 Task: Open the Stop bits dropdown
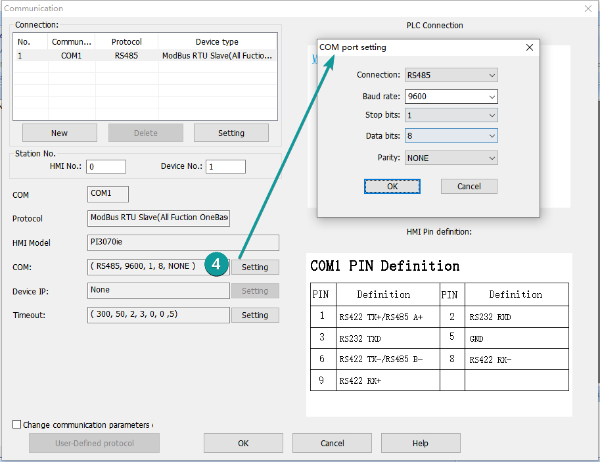451,115
